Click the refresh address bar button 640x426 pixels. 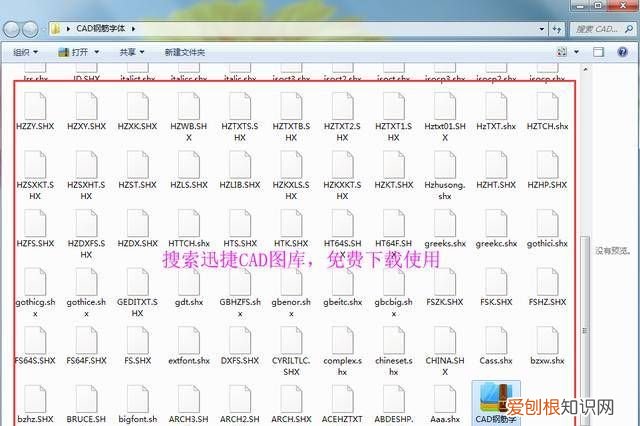click(x=557, y=29)
